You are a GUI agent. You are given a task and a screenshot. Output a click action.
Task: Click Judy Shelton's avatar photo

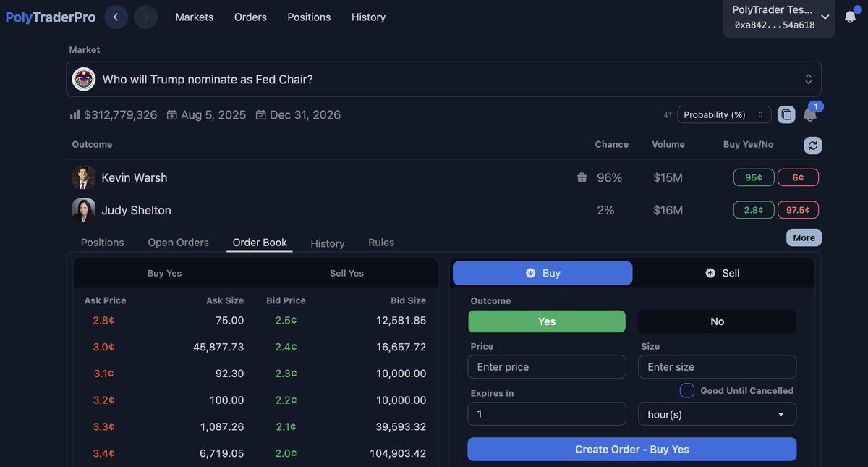(x=84, y=210)
